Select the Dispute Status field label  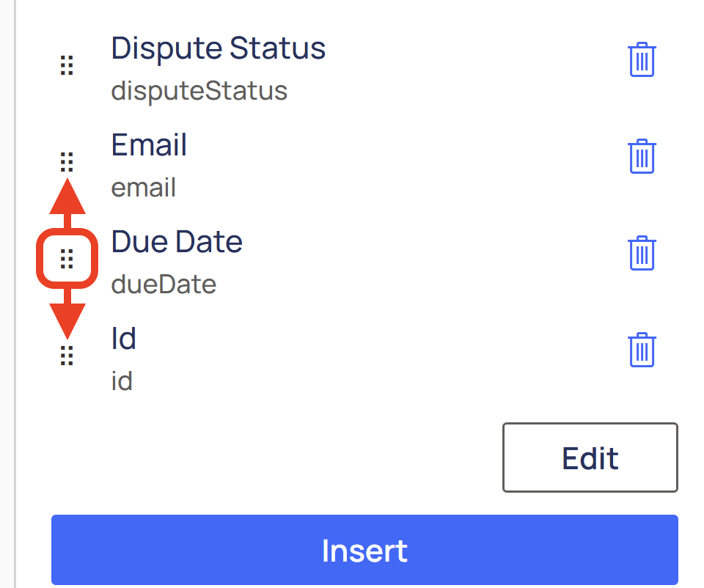pos(219,48)
